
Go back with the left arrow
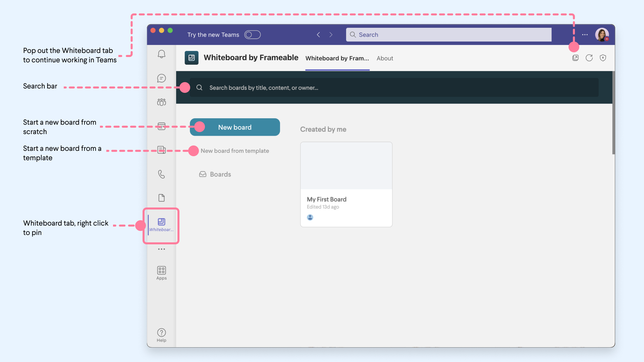click(x=318, y=35)
